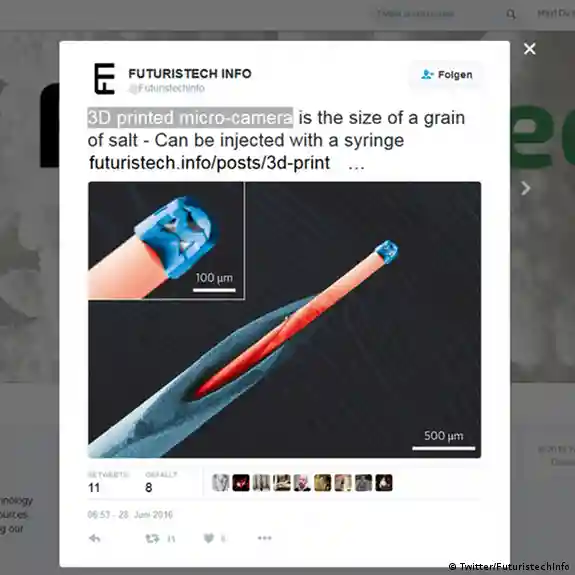Screen dimensions: 575x575
Task: Click the reply arrow icon
Action: coord(95,538)
